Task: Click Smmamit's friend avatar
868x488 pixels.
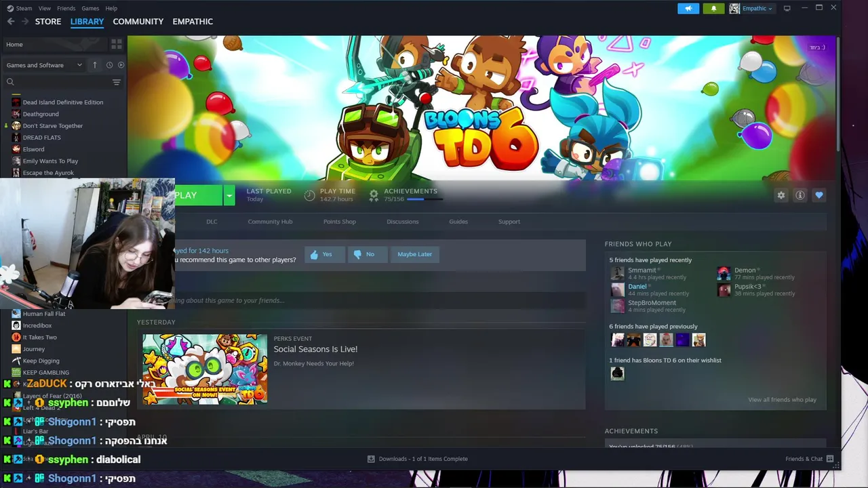Action: pos(617,273)
